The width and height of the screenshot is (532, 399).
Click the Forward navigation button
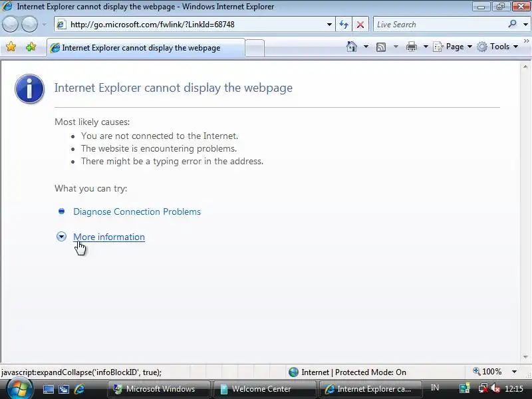(x=29, y=25)
